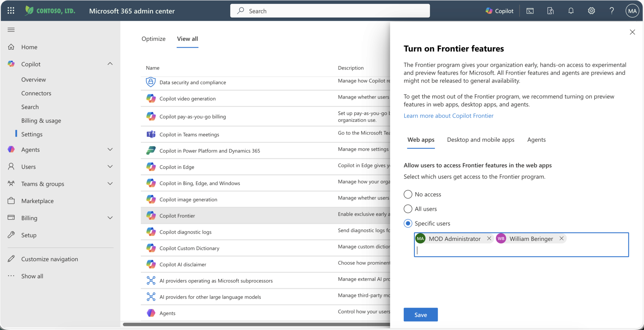This screenshot has height=330, width=644.
Task: Click the Save button
Action: (x=420, y=315)
